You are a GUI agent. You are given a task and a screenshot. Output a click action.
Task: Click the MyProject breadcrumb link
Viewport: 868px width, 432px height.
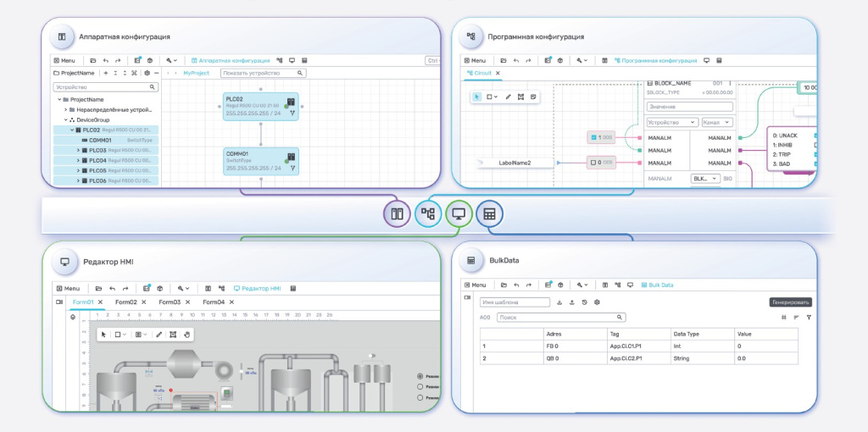(x=196, y=74)
